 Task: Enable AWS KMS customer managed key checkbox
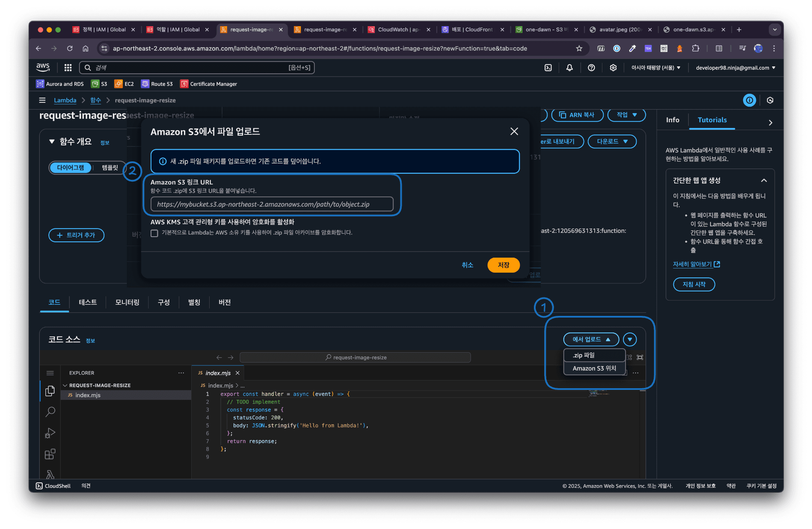tap(154, 233)
